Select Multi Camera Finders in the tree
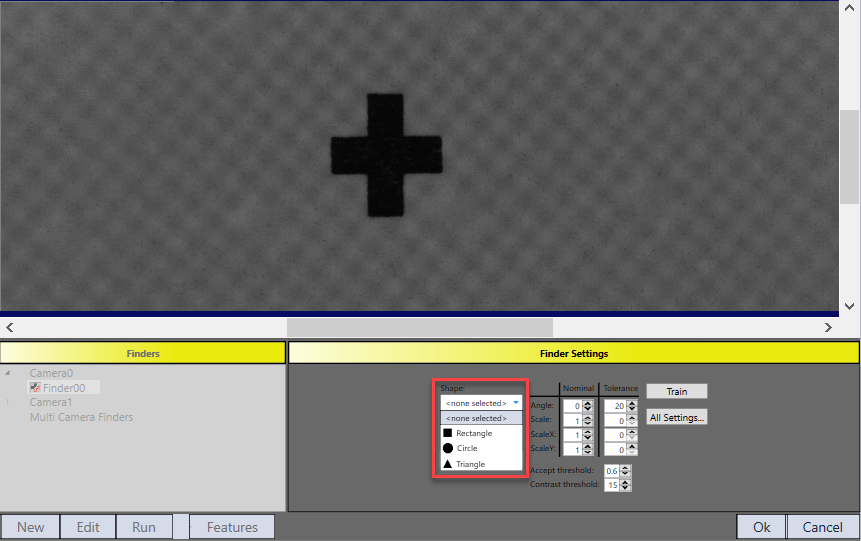The height and width of the screenshot is (541, 861). coord(81,417)
